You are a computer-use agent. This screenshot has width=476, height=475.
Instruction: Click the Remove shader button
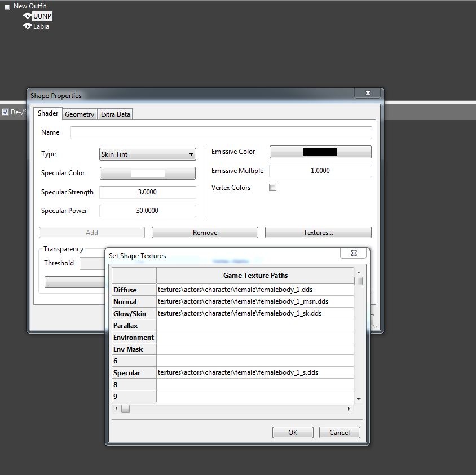205,233
